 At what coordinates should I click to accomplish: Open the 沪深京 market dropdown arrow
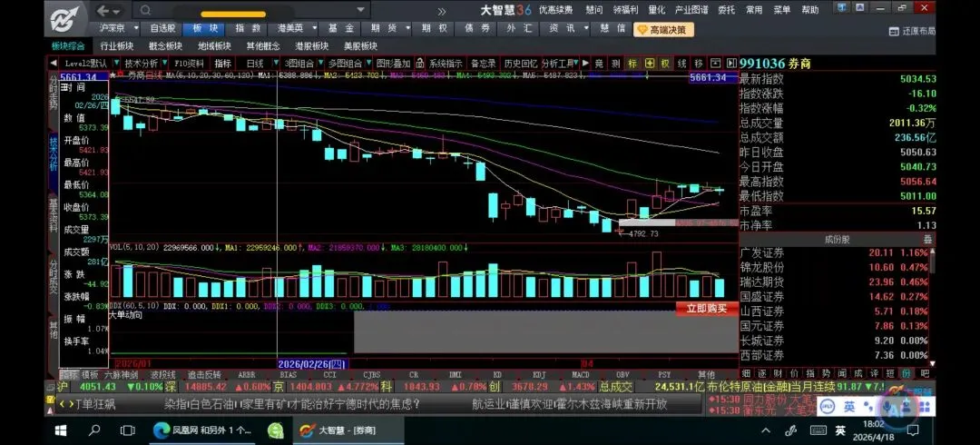pyautogui.click(x=136, y=29)
